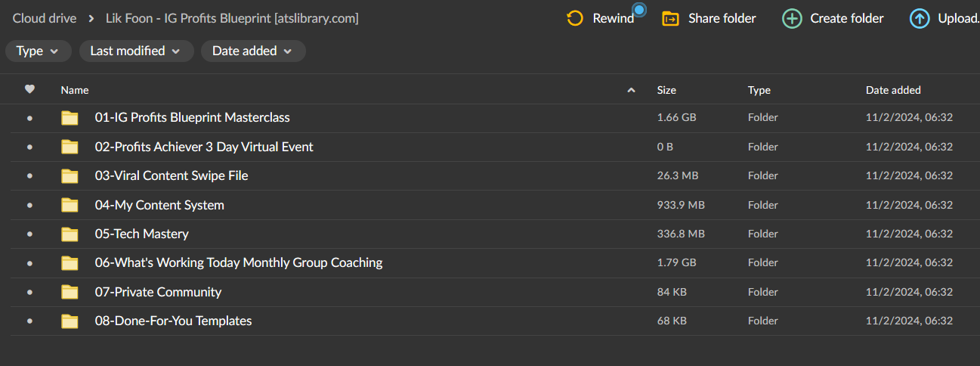Toggle favorite dot for 07-Private Community

tap(29, 293)
